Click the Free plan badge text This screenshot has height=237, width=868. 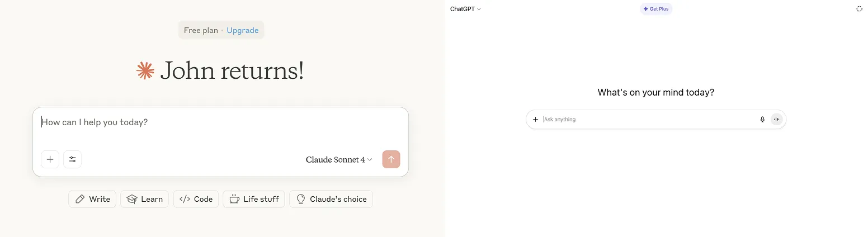201,30
